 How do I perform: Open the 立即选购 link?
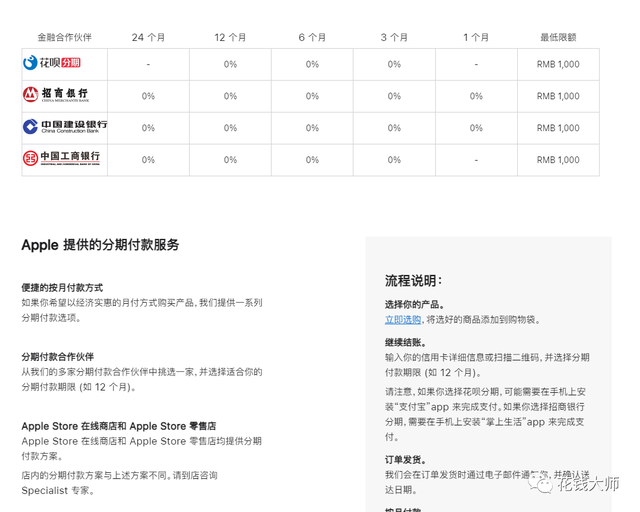[x=403, y=319]
